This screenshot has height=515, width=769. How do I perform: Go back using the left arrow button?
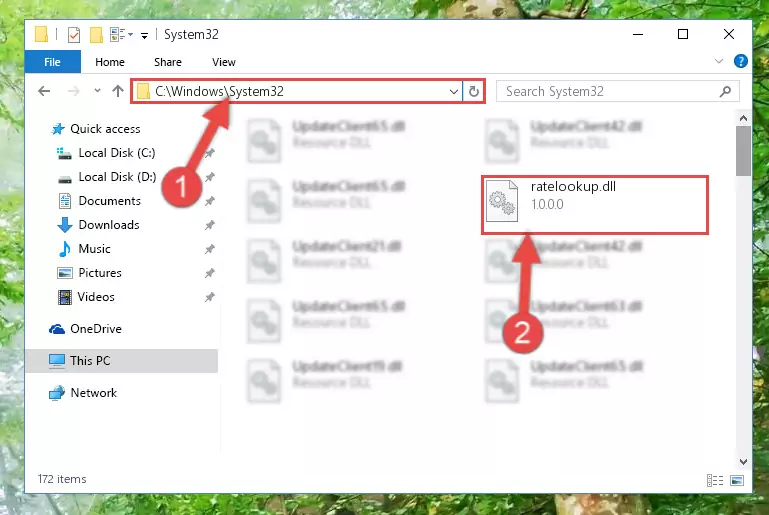44,91
